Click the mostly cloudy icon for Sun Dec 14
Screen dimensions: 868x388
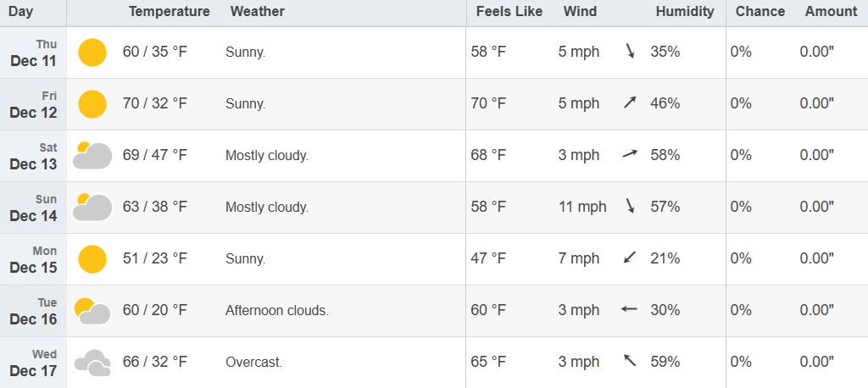(x=92, y=208)
